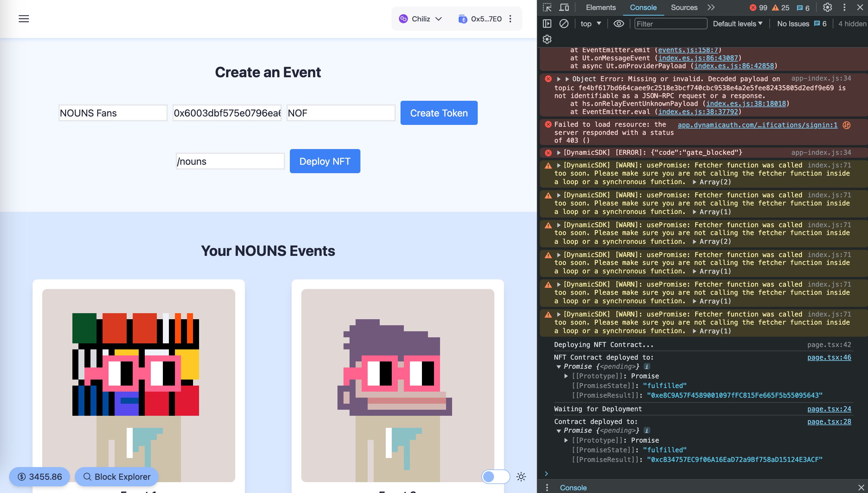
Task: Open events.js:158:7 source link
Action: (x=688, y=50)
